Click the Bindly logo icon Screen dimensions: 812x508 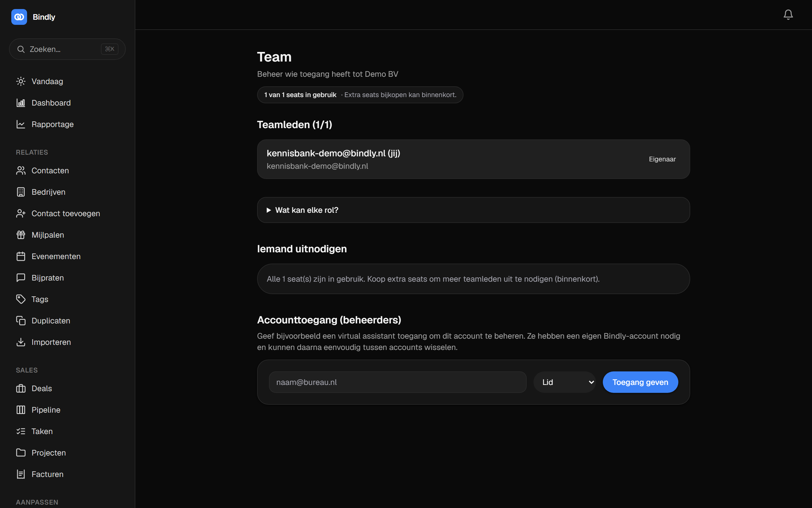click(19, 17)
